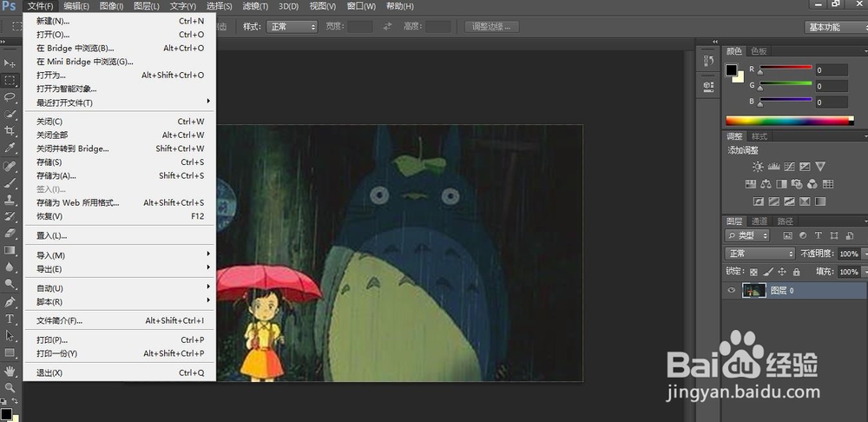868x422 pixels.
Task: Add an Exposure adjustment
Action: (805, 166)
